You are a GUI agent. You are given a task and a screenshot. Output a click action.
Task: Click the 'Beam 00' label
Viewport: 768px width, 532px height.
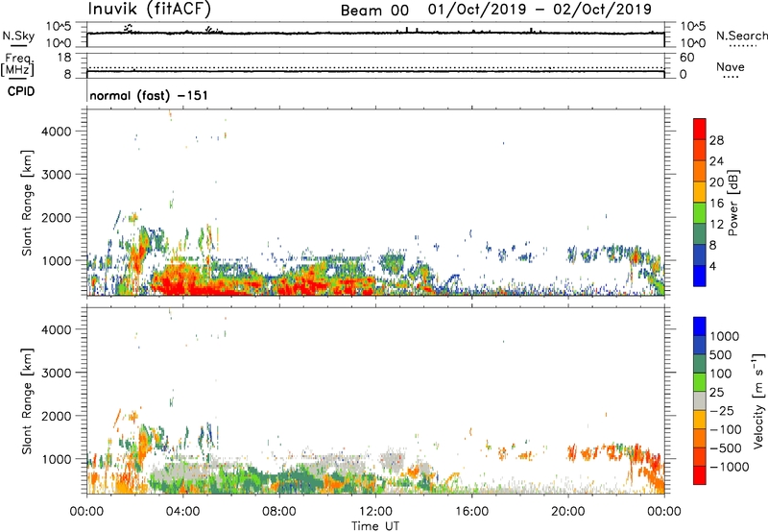(x=374, y=11)
